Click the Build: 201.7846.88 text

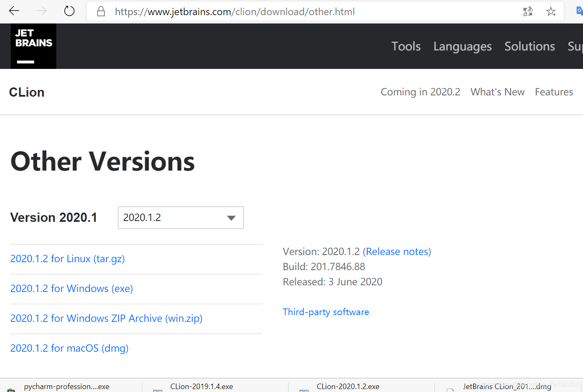[324, 267]
